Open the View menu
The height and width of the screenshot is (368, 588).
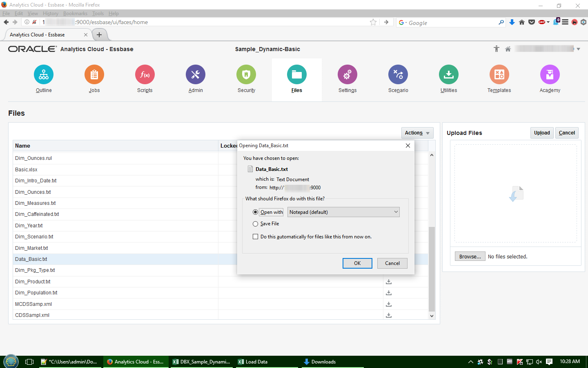[x=33, y=13]
